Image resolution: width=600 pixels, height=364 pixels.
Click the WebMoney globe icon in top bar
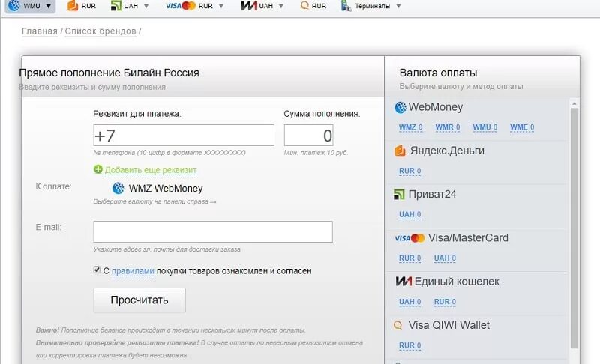click(14, 5)
